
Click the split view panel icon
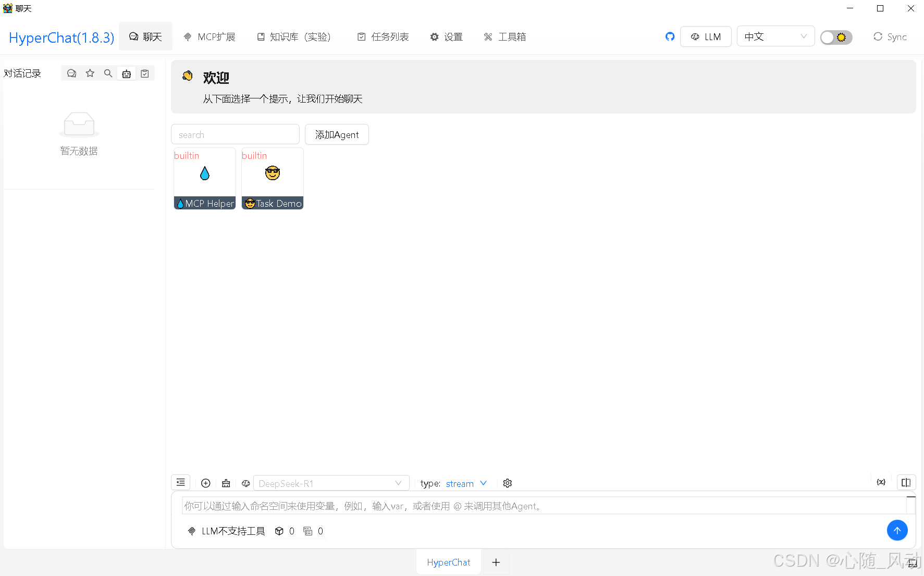point(906,482)
